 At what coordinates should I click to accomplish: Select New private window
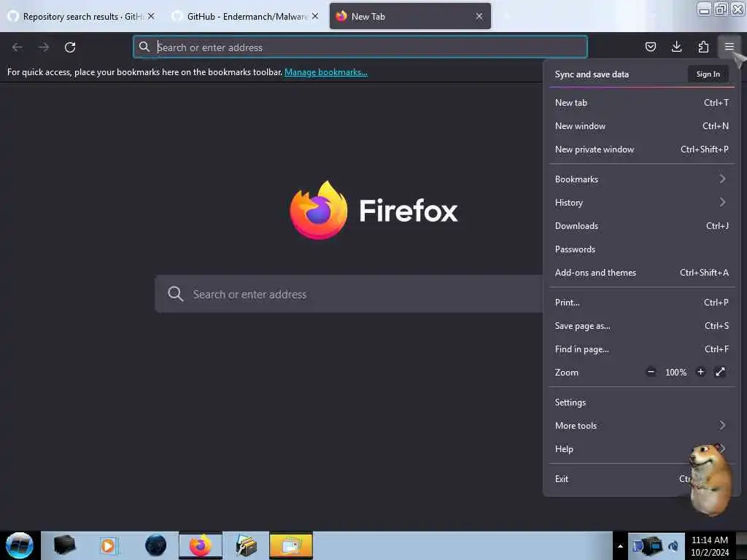click(x=641, y=149)
